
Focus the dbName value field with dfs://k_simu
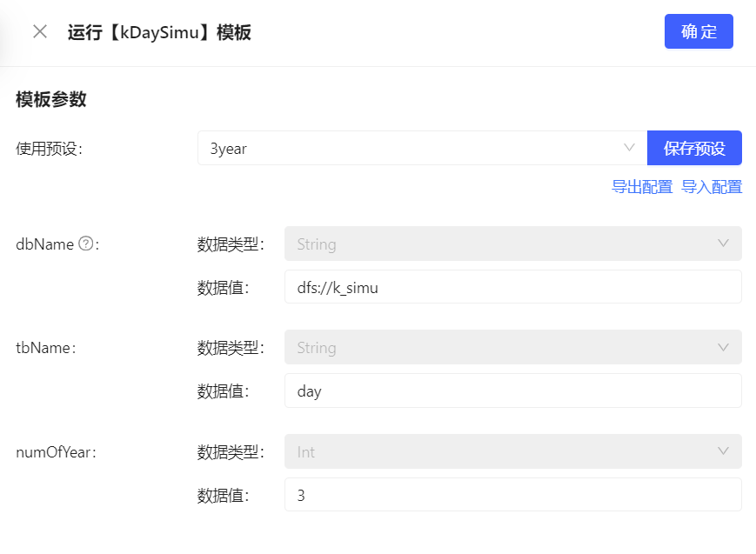pyautogui.click(x=512, y=287)
